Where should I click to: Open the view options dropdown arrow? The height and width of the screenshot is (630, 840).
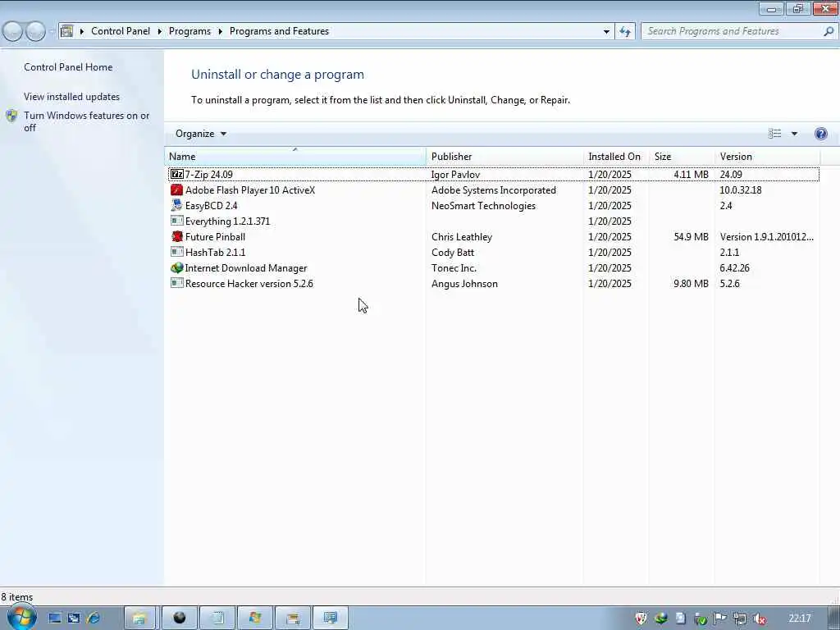tap(794, 134)
